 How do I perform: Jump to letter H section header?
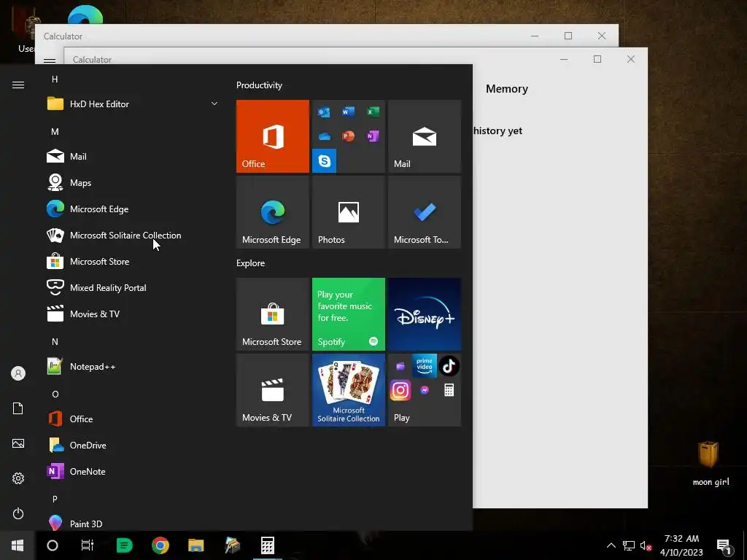tap(55, 79)
